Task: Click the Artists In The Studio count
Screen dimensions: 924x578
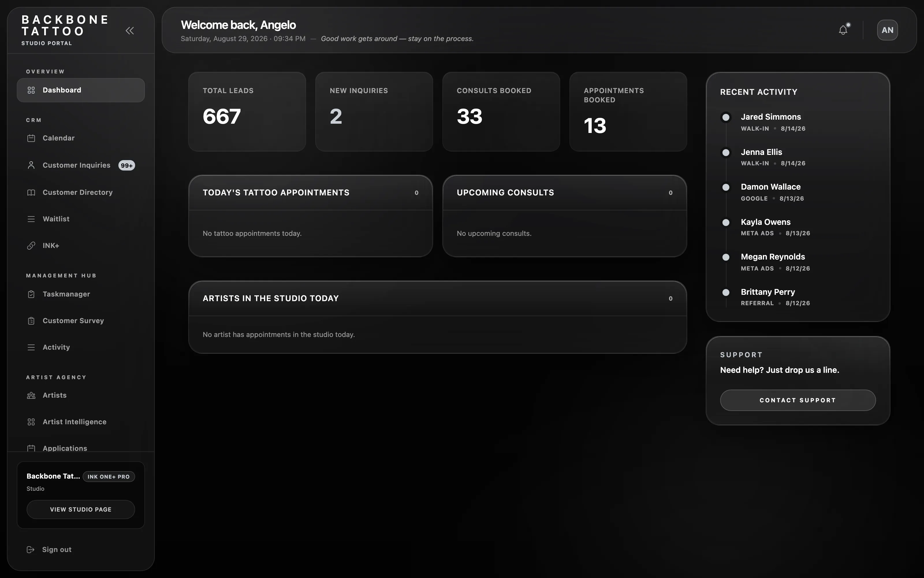Action: tap(670, 299)
